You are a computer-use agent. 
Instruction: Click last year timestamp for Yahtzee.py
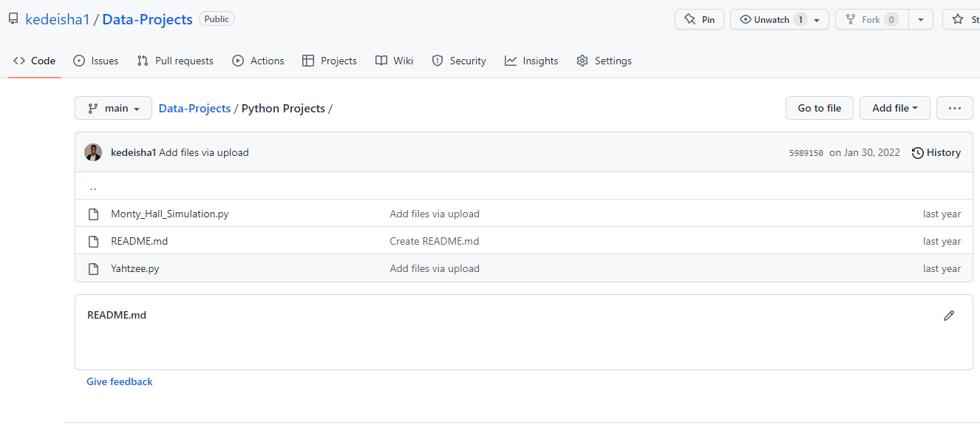point(942,268)
